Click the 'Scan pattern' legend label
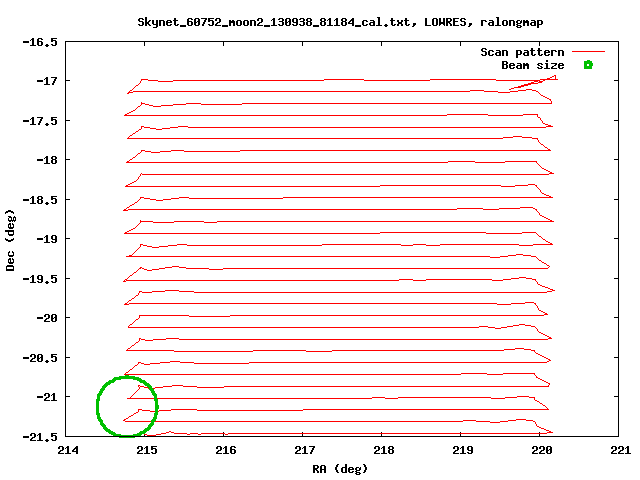 point(522,52)
